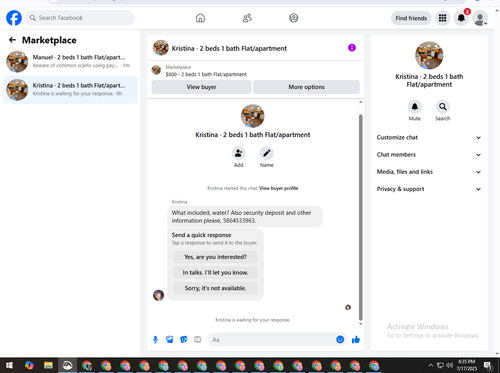Click chat scrollbar up arrow
Image resolution: width=500 pixels, height=373 pixels.
coord(360,102)
